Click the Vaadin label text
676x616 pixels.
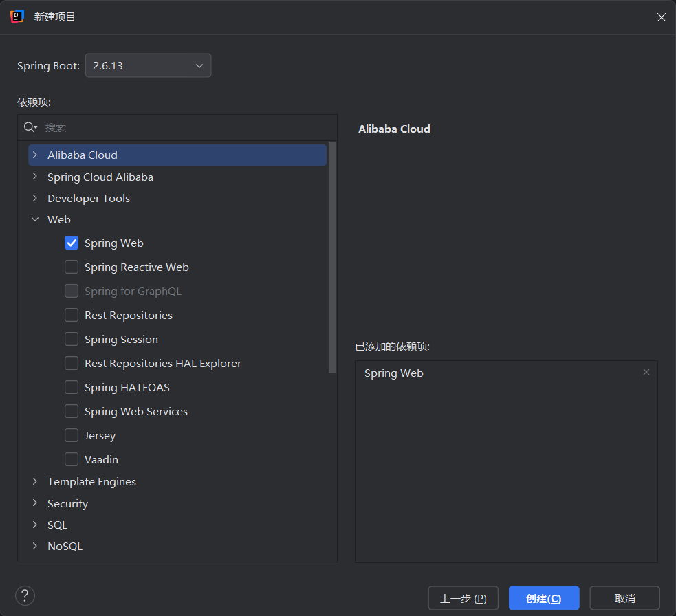coord(101,459)
